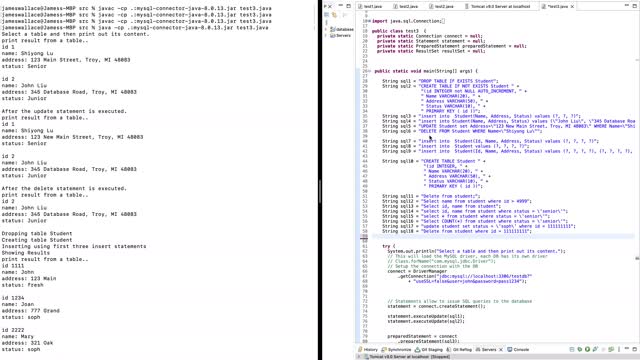Start the server with green play icon
640x360 pixels.
(x=587, y=349)
